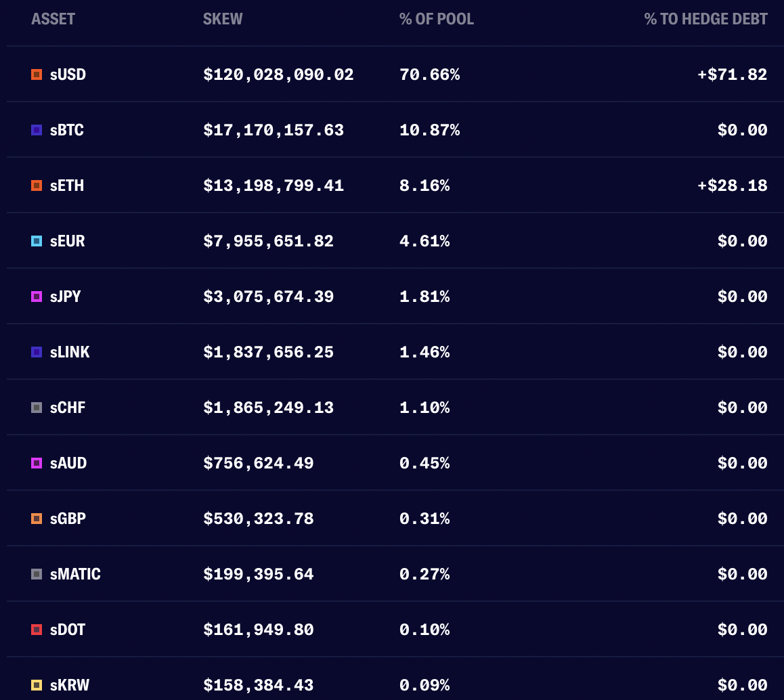
Task: Click the sBTC pool percentage 10.87%
Action: (429, 130)
